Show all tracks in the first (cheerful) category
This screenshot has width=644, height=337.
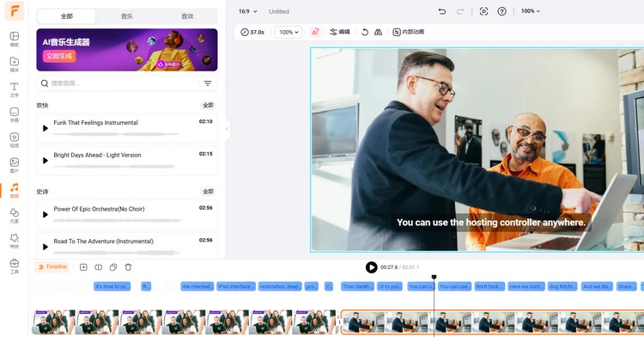coord(209,105)
